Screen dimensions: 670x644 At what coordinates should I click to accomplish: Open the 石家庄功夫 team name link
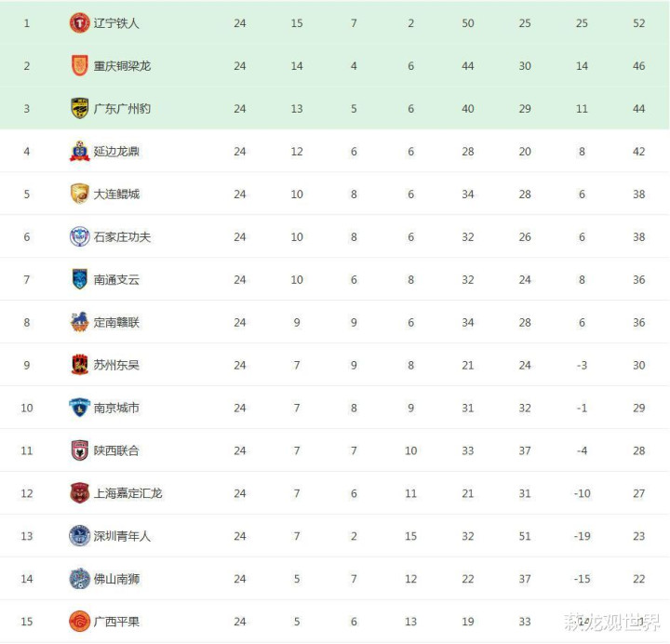pyautogui.click(x=122, y=237)
